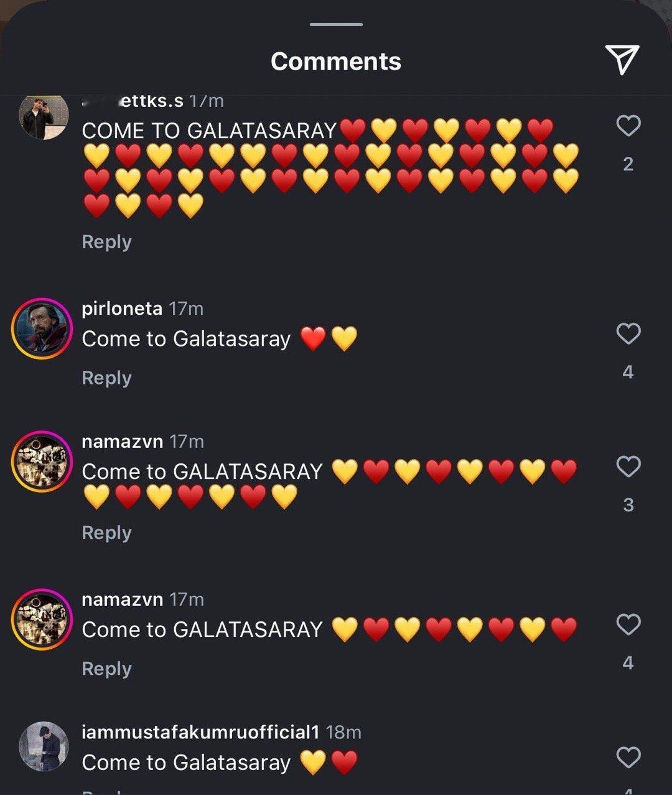This screenshot has height=795, width=672.
Task: Open iammustafakumruofficial1's avatar
Action: click(x=44, y=746)
